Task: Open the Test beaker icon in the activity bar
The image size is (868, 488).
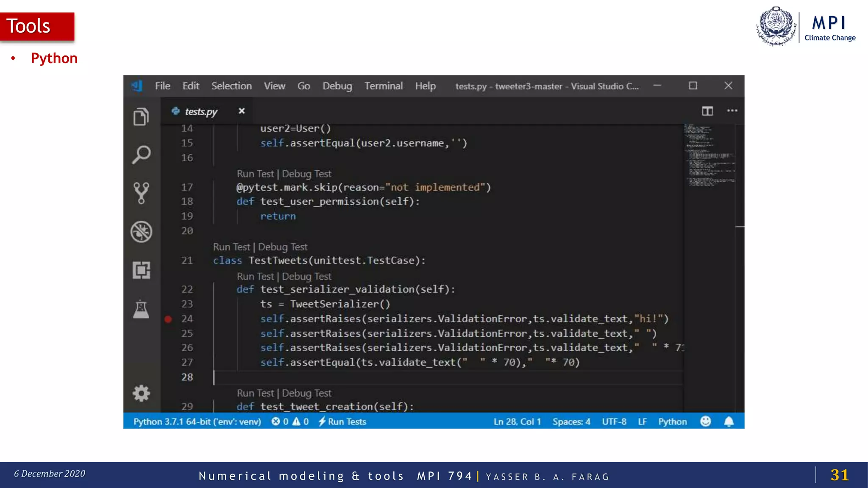Action: tap(141, 309)
